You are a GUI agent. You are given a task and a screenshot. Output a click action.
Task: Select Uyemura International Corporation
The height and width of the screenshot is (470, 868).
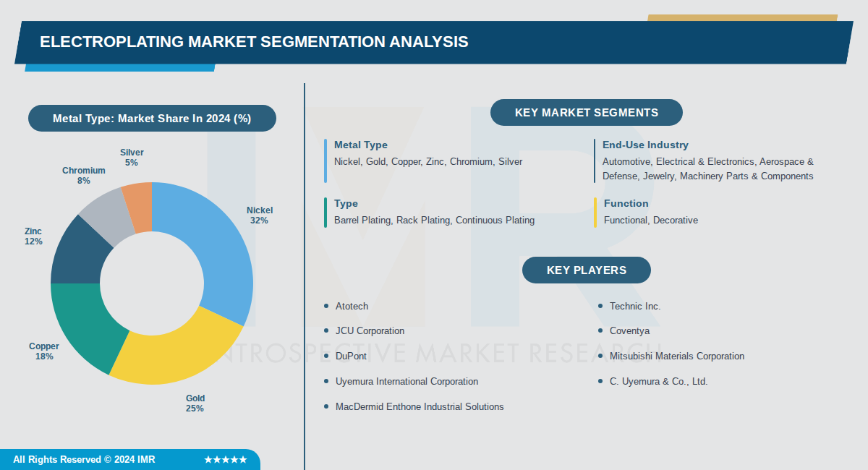coord(407,382)
